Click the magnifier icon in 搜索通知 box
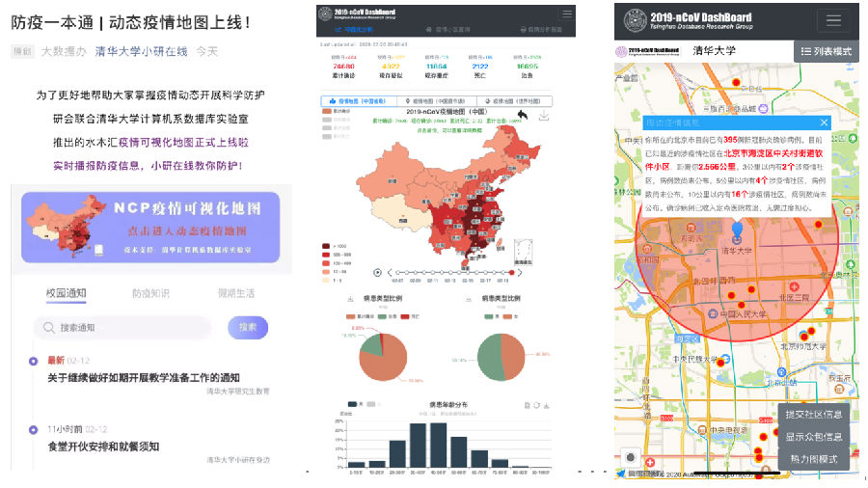The width and height of the screenshot is (868, 488). (x=49, y=328)
